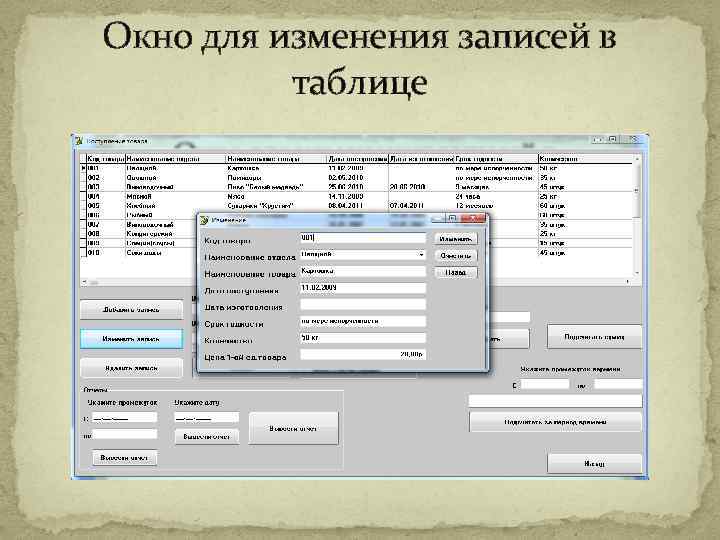Click the date cell 14.11.2009
This screenshot has height=540, width=720.
[358, 197]
